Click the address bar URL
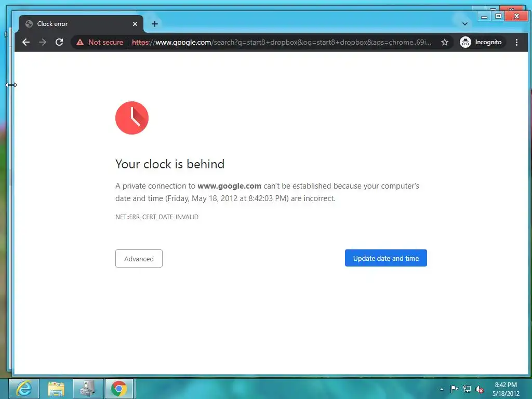The image size is (532, 399). point(281,42)
